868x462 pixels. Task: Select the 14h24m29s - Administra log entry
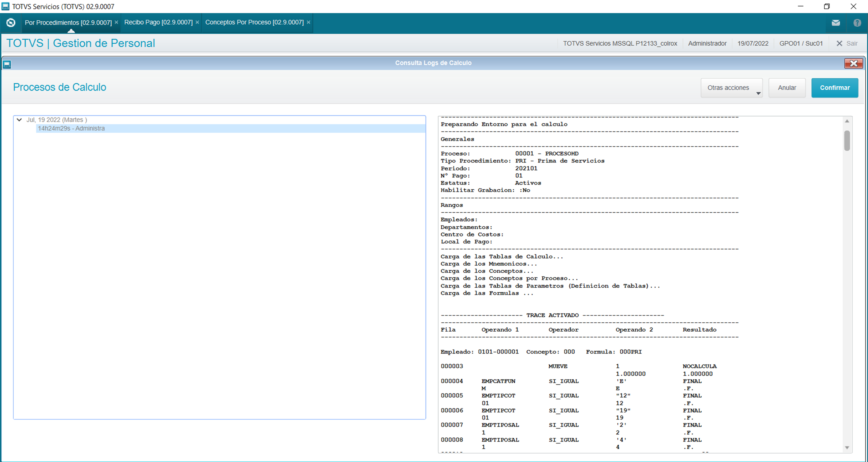coord(71,128)
